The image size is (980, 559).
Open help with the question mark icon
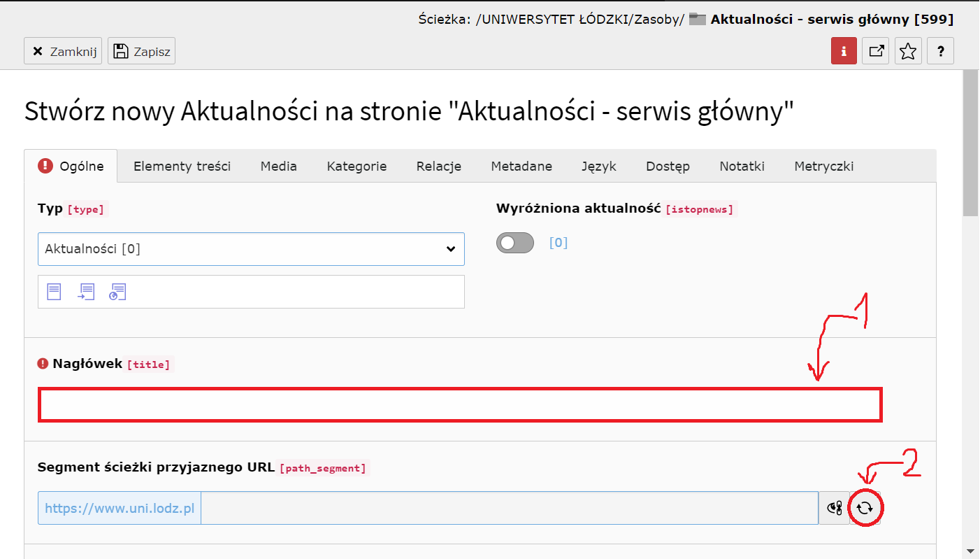[941, 51]
